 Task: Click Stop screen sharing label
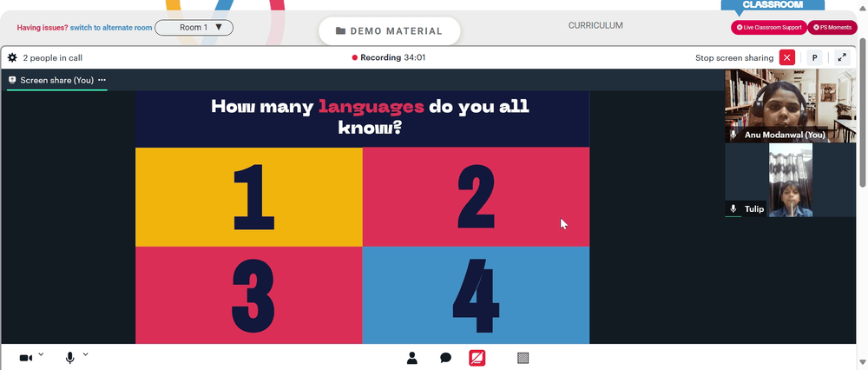tap(734, 57)
